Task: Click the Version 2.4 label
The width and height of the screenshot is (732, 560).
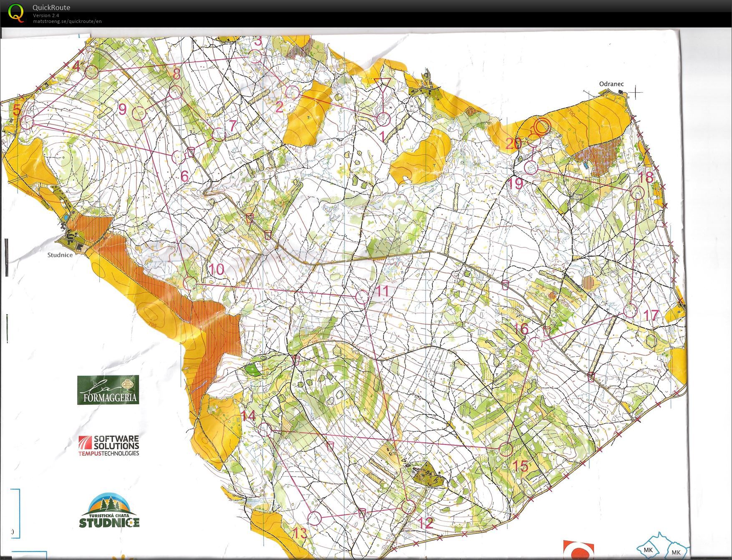Action: click(46, 15)
